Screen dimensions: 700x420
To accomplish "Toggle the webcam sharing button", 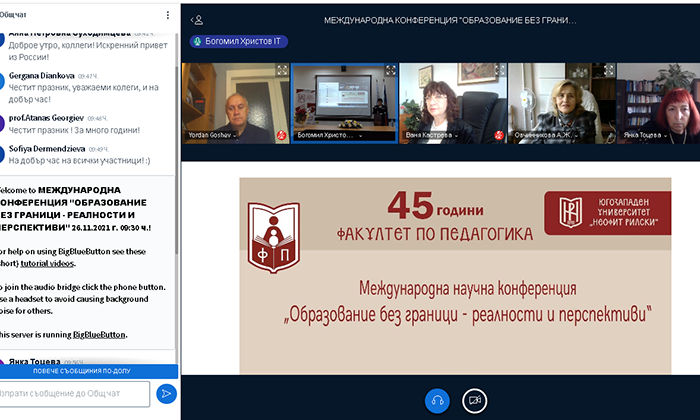I will coord(474,400).
